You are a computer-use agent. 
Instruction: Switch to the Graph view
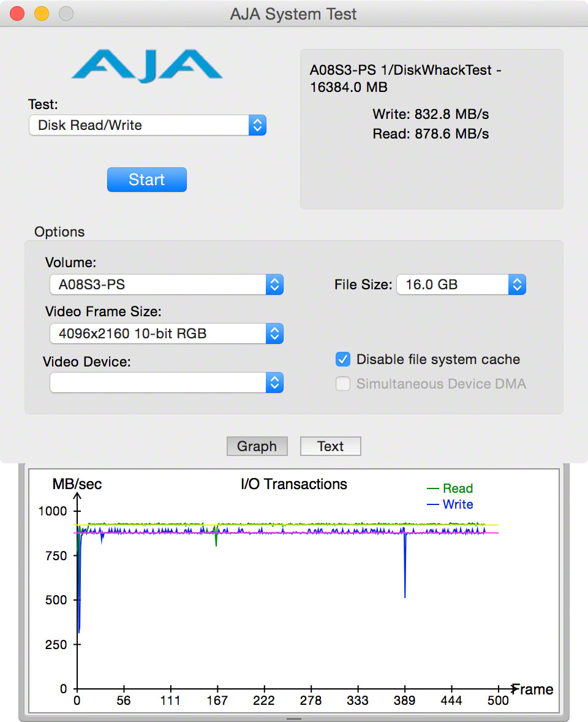(x=257, y=446)
